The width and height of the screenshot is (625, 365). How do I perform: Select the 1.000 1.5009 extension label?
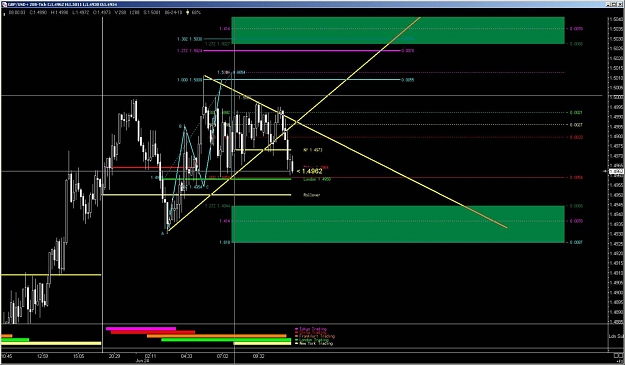[190, 80]
